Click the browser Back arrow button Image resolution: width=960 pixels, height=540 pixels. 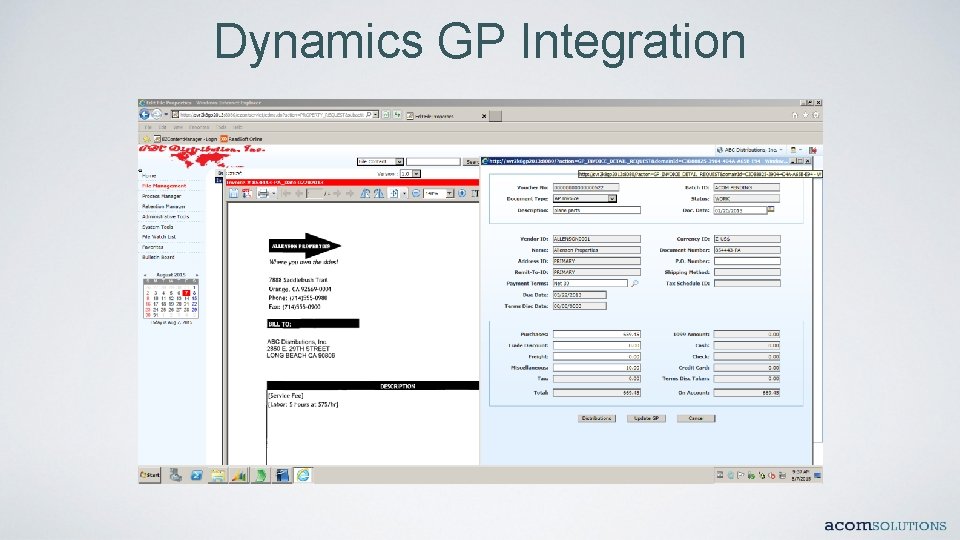[x=144, y=114]
